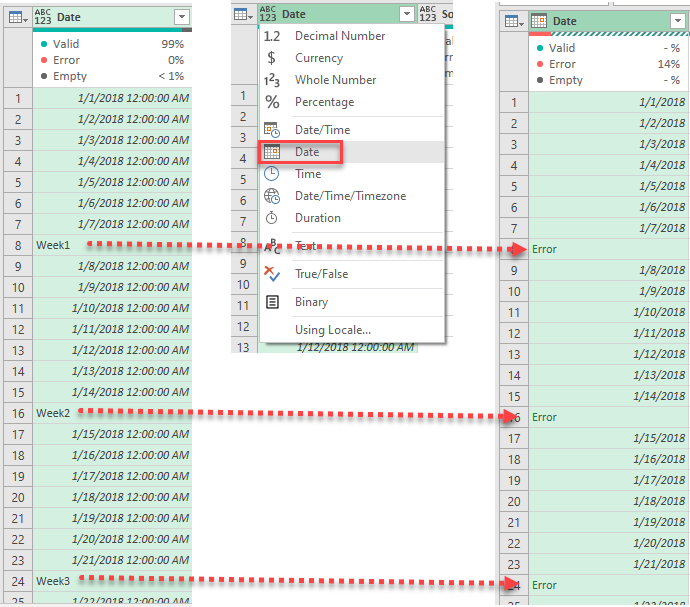Click the Time clock icon
This screenshot has width=690, height=607.
[x=271, y=174]
